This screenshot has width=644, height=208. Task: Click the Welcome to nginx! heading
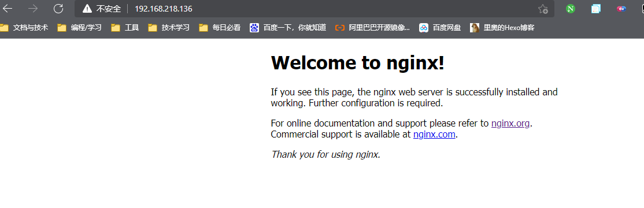coord(357,63)
